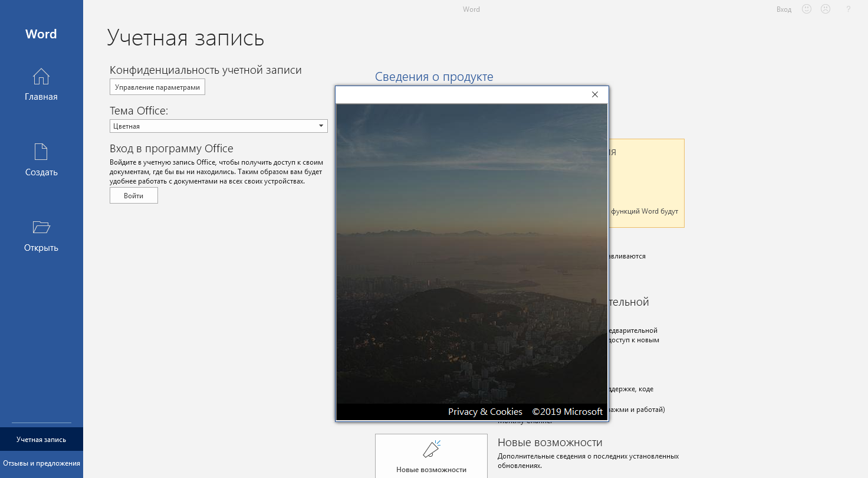Click the Сведения о продукте heading
The image size is (868, 478).
point(434,77)
